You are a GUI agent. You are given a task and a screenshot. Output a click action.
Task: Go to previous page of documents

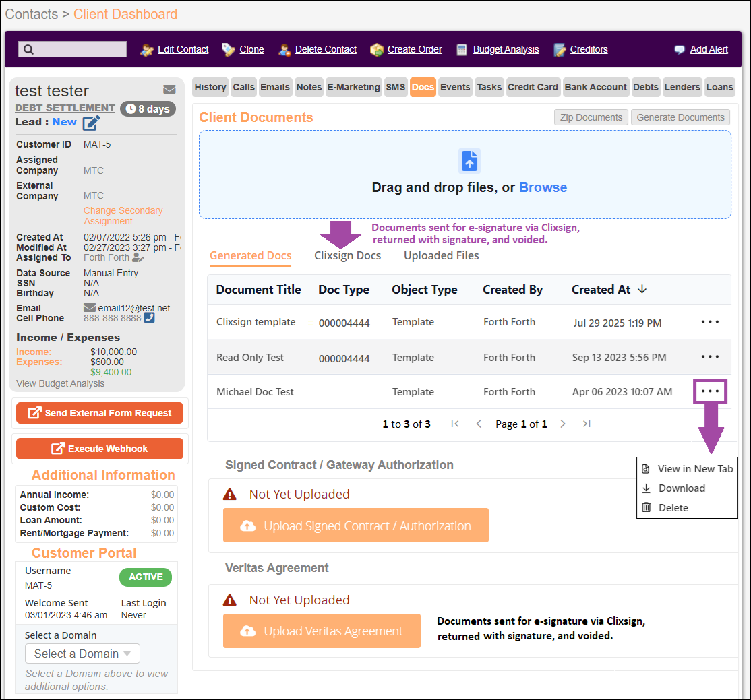pos(479,424)
